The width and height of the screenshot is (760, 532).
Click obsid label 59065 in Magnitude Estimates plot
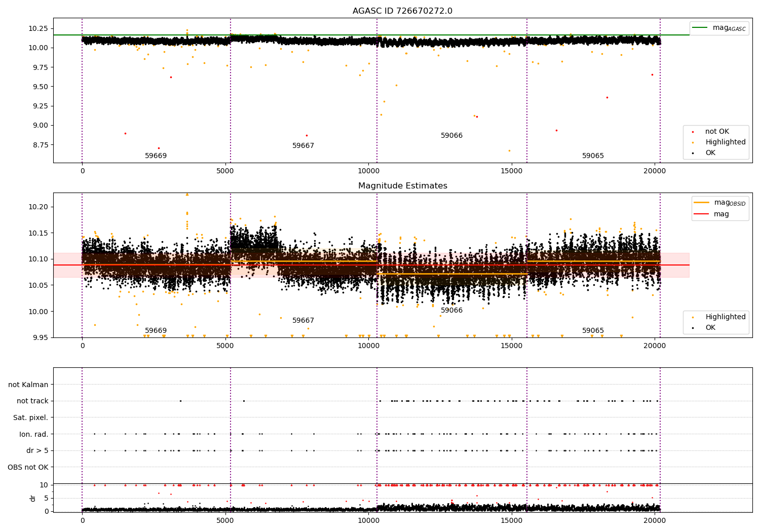tap(593, 331)
